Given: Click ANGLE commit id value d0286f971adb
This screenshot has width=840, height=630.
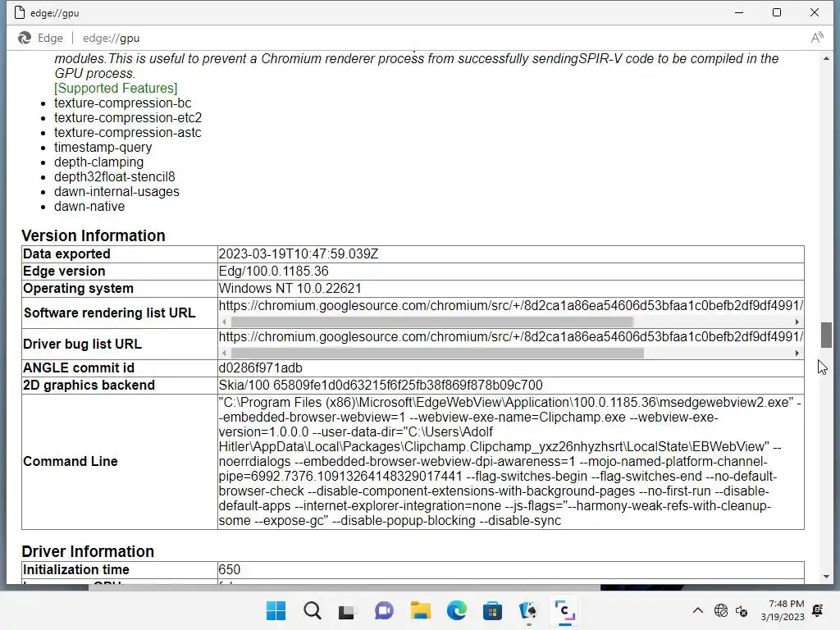Looking at the screenshot, I should pyautogui.click(x=260, y=368).
